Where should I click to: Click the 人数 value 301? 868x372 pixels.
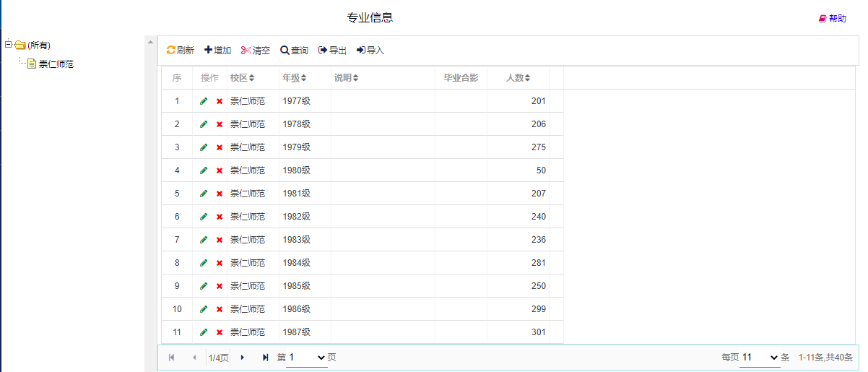[538, 332]
